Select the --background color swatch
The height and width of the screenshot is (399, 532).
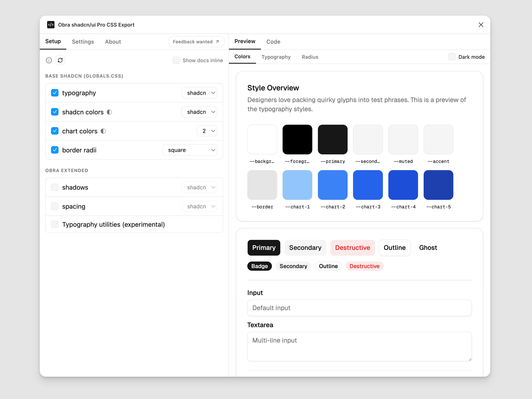[x=262, y=139]
